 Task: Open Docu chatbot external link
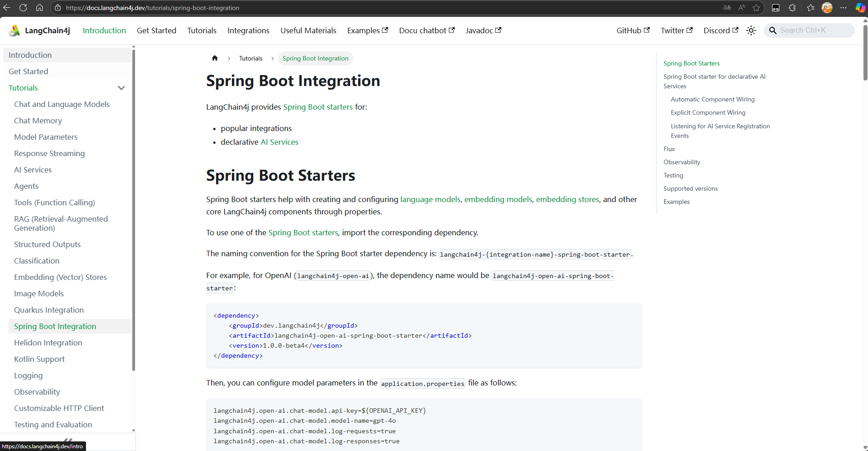pyautogui.click(x=426, y=30)
